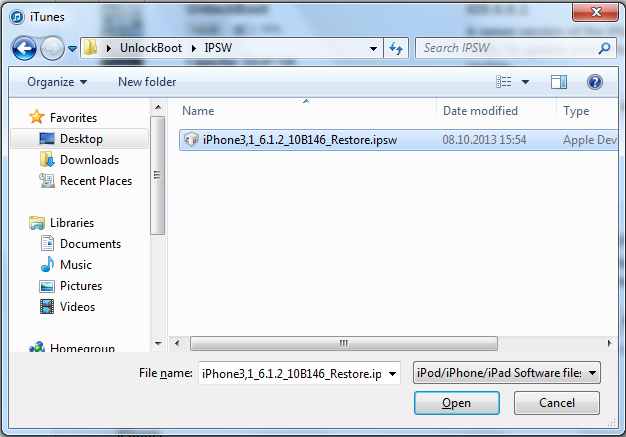Click the refresh arrows next to address bar
This screenshot has width=626, height=437.
click(x=396, y=48)
